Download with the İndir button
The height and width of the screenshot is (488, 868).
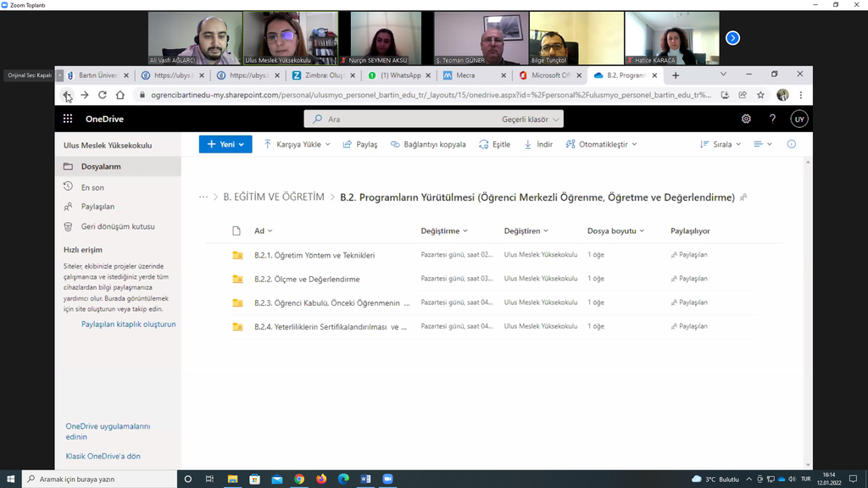point(538,145)
